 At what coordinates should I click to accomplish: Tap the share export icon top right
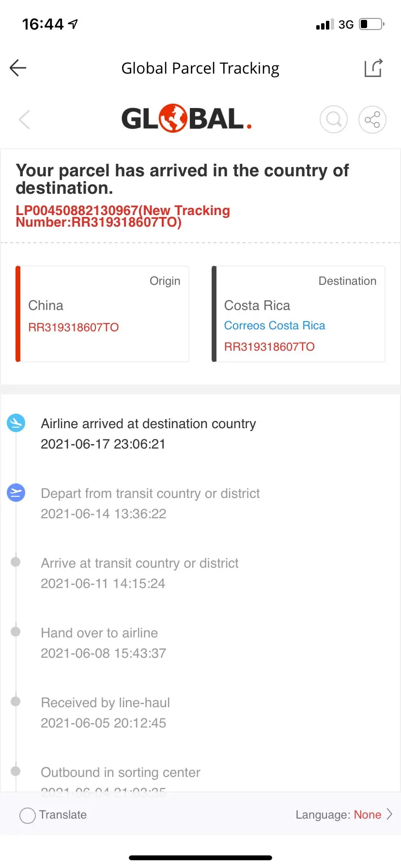point(373,68)
